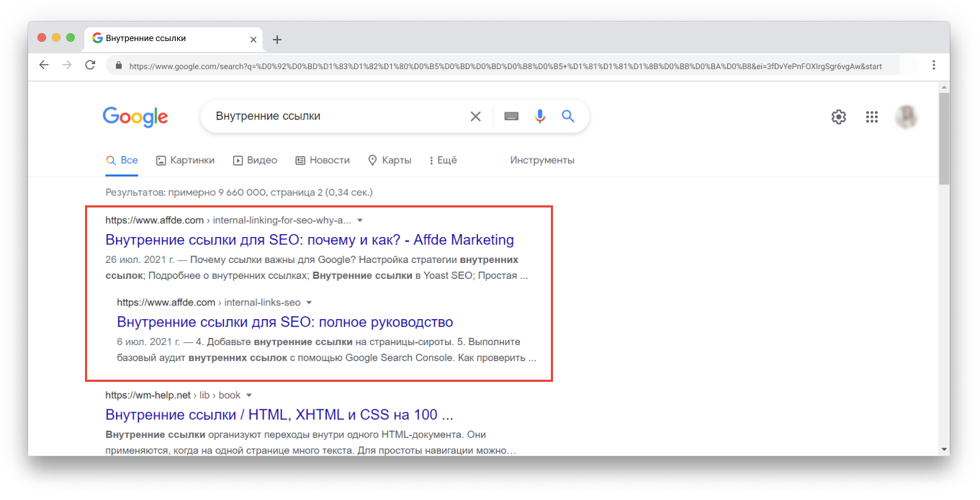
Task: Click the reload page icon
Action: coord(90,65)
